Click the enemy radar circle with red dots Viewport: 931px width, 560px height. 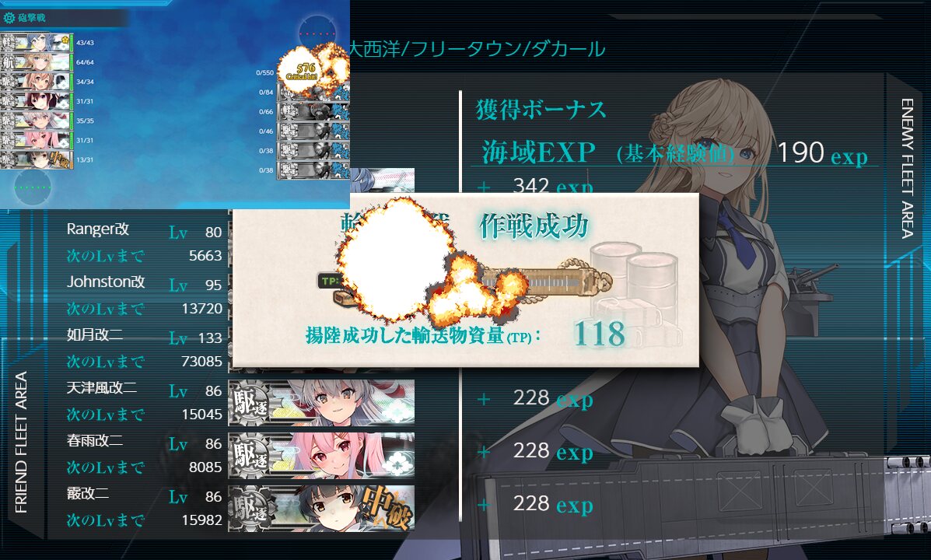pyautogui.click(x=317, y=33)
